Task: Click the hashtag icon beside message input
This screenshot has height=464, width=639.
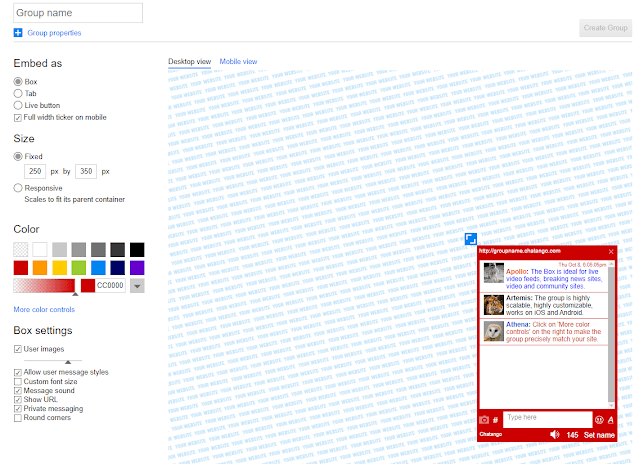Action: (x=495, y=419)
